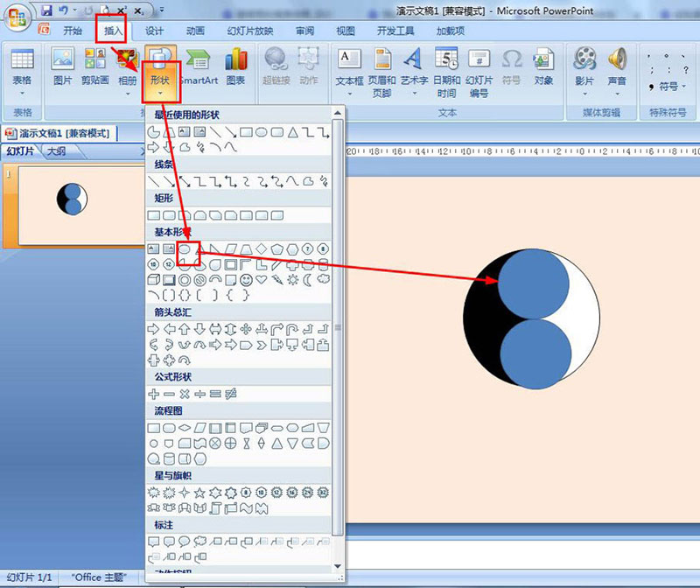Image resolution: width=700 pixels, height=588 pixels.
Task: Open the 加载项 ribbon tab
Action: pyautogui.click(x=451, y=31)
